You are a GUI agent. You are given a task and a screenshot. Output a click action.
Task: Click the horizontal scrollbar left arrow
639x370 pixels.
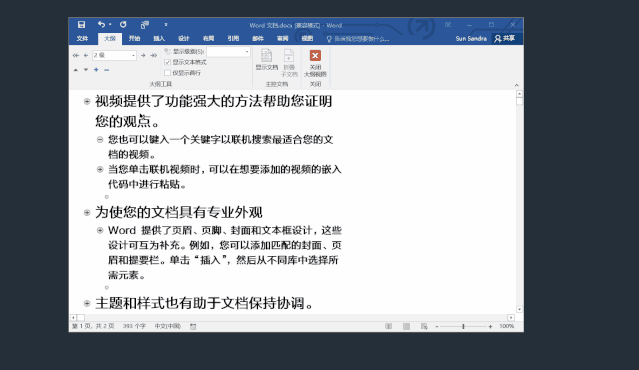coord(73,317)
